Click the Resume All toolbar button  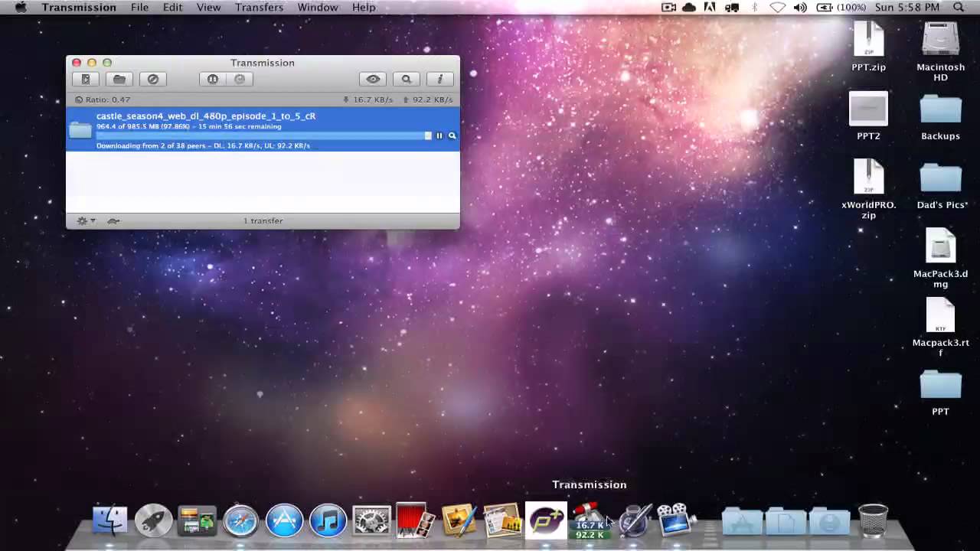point(240,79)
